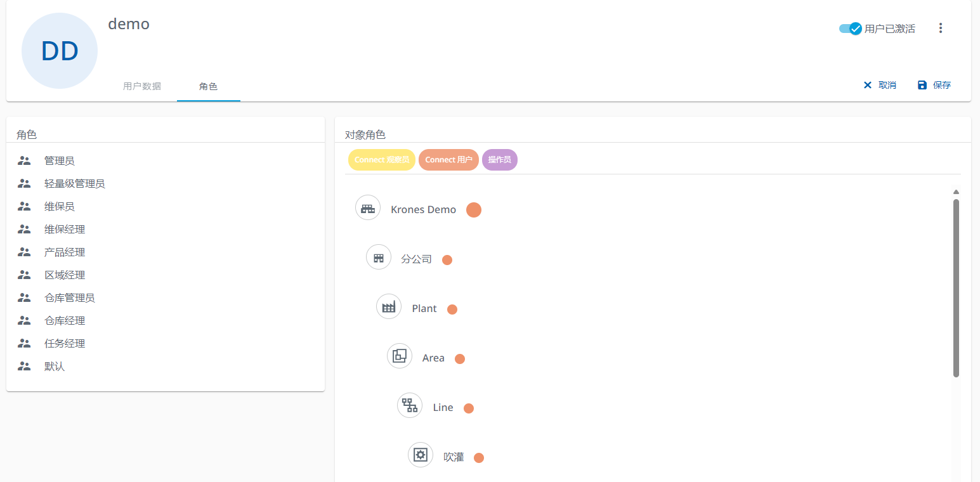Viewport: 980px width, 482px height.
Task: Click the Plant factory icon
Action: tap(389, 306)
